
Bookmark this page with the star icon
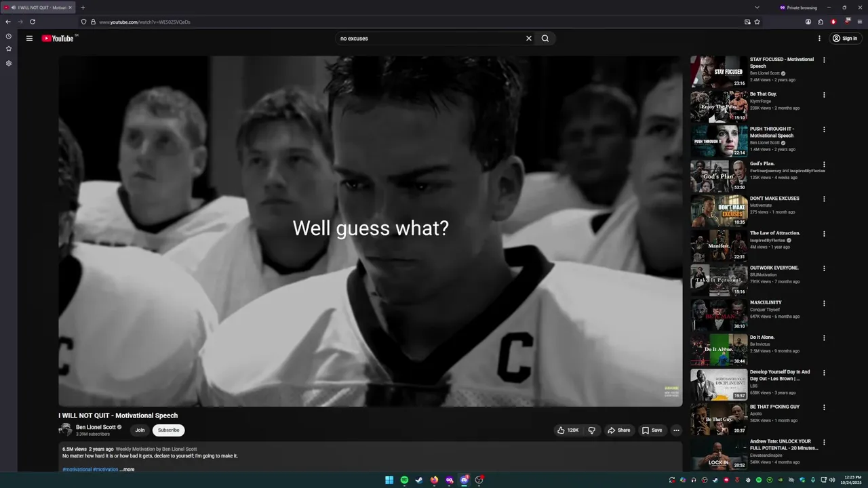point(757,22)
